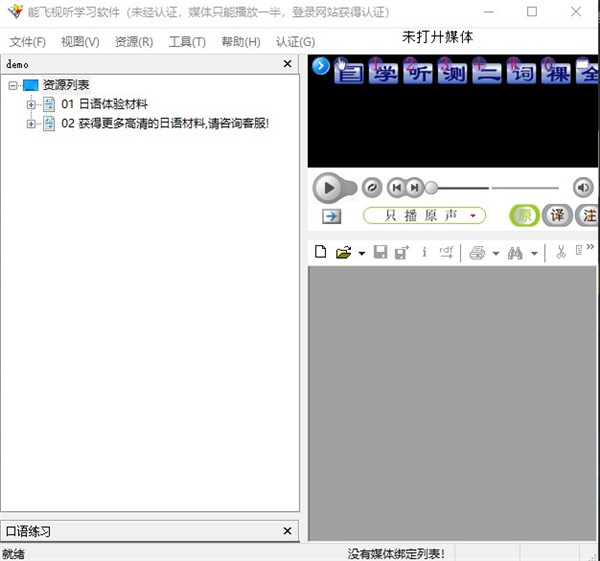Toggle the 注 annotation button
600x561 pixels.
tap(587, 216)
